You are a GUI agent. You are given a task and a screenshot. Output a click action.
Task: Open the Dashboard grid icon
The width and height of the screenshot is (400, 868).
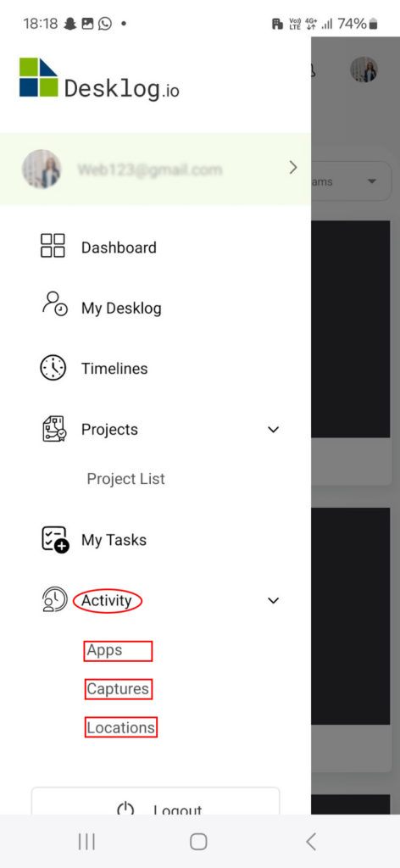[x=53, y=245]
